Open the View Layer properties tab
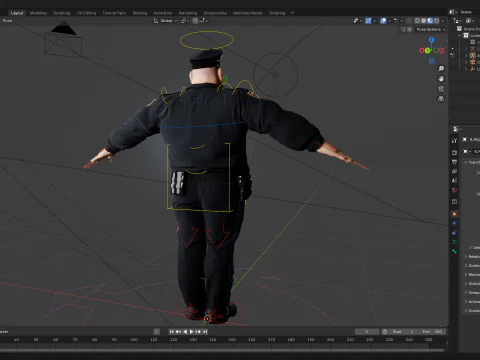This screenshot has height=360, width=480. coord(454,171)
